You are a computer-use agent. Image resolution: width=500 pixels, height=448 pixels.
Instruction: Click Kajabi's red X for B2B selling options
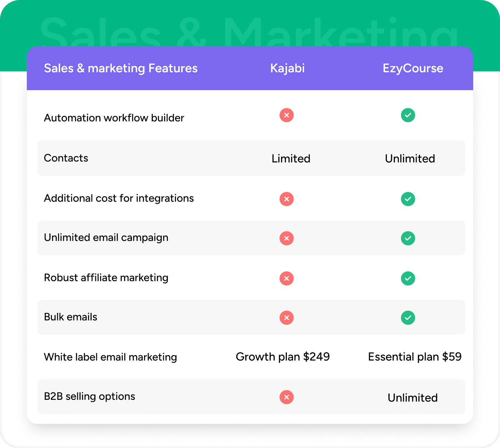(x=287, y=397)
